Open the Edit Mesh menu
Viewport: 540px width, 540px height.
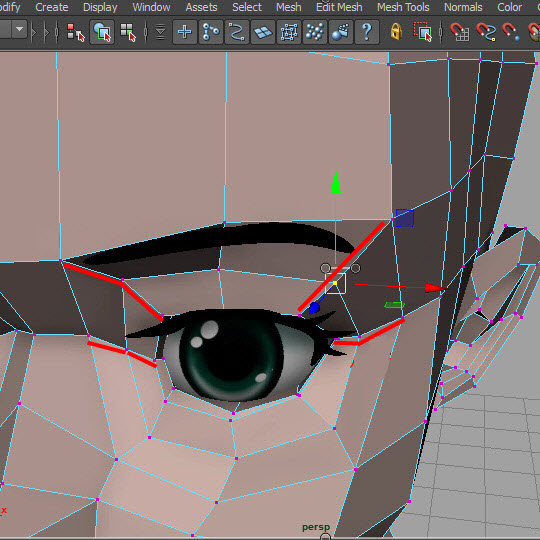[339, 7]
